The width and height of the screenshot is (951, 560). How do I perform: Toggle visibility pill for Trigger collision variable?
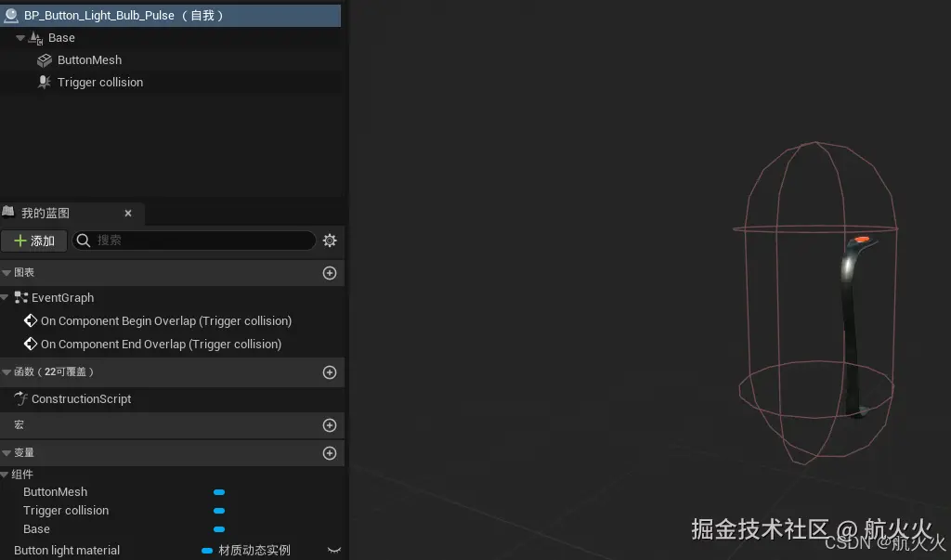219,510
